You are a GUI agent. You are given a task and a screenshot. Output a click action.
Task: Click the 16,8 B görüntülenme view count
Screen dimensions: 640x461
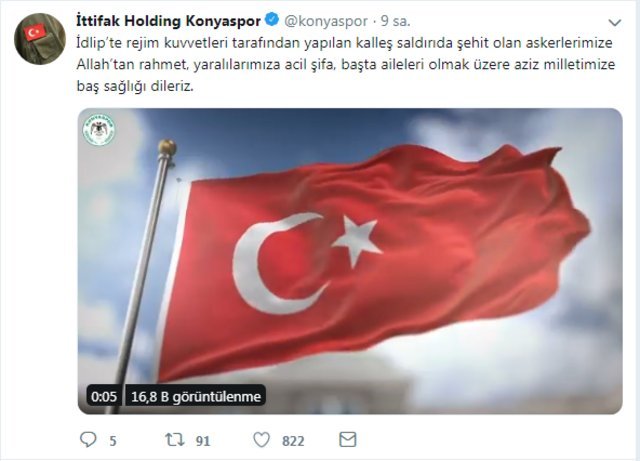tap(196, 396)
